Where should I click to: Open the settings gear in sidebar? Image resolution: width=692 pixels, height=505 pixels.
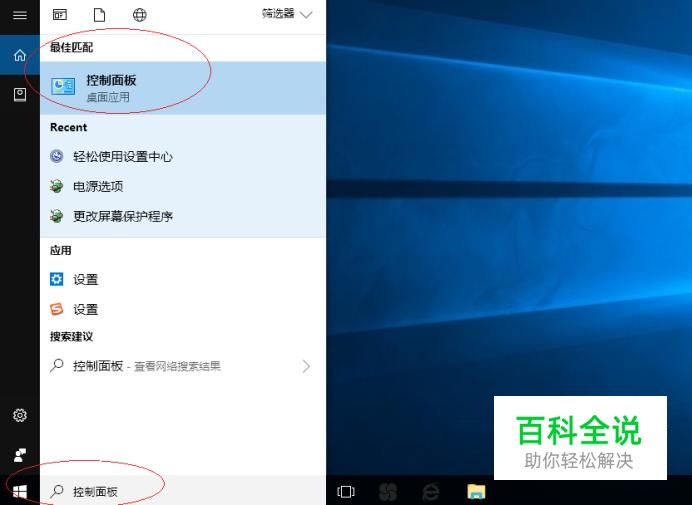(x=19, y=415)
